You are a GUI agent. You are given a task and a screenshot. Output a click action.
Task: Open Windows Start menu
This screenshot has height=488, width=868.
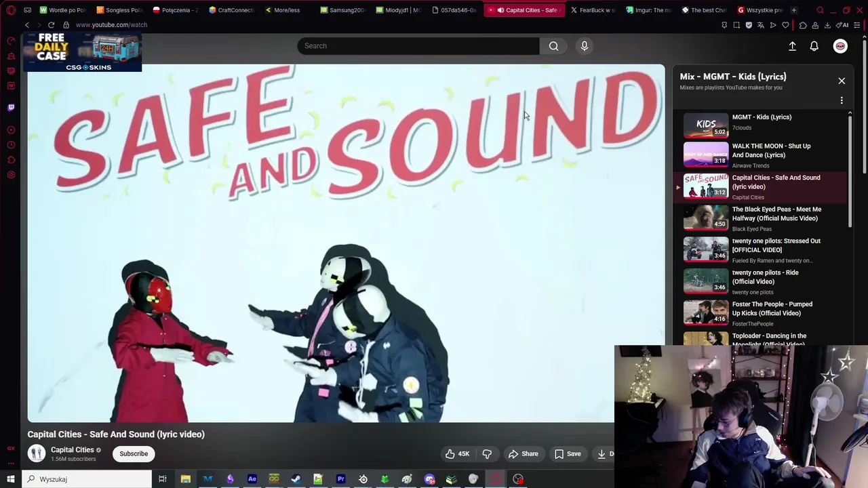tap(11, 479)
